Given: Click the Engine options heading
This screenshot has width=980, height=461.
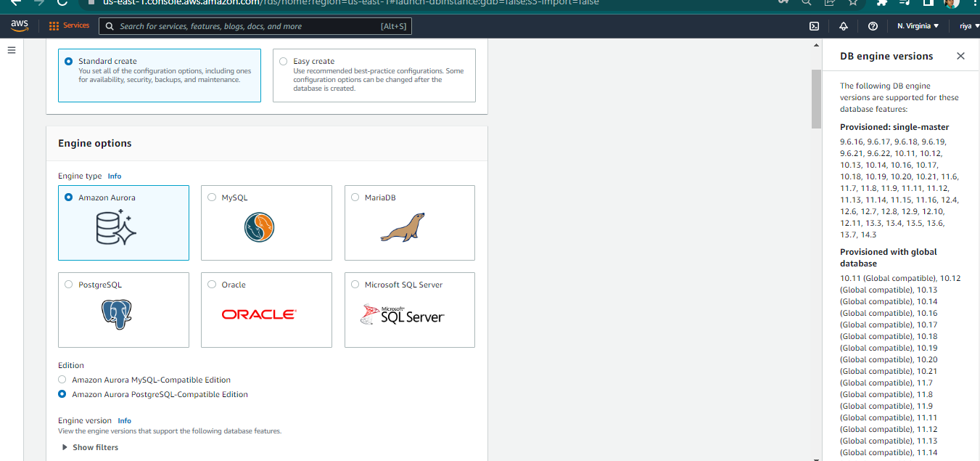Looking at the screenshot, I should coord(95,144).
